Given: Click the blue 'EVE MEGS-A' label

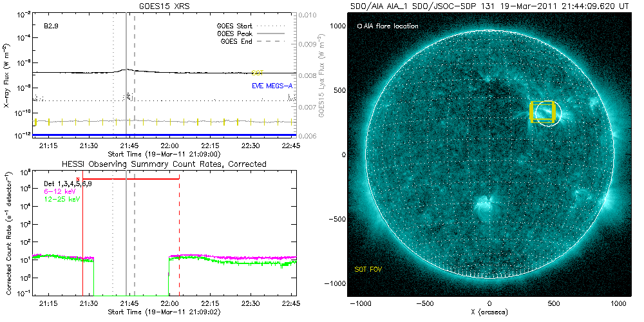Looking at the screenshot, I should click(272, 86).
